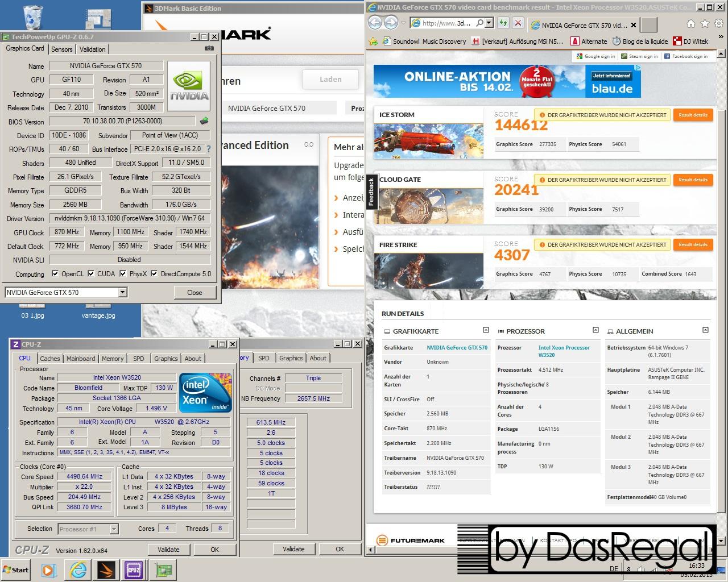Open the GPU selection dropdown in GPU-Z
The image size is (728, 582).
[122, 292]
